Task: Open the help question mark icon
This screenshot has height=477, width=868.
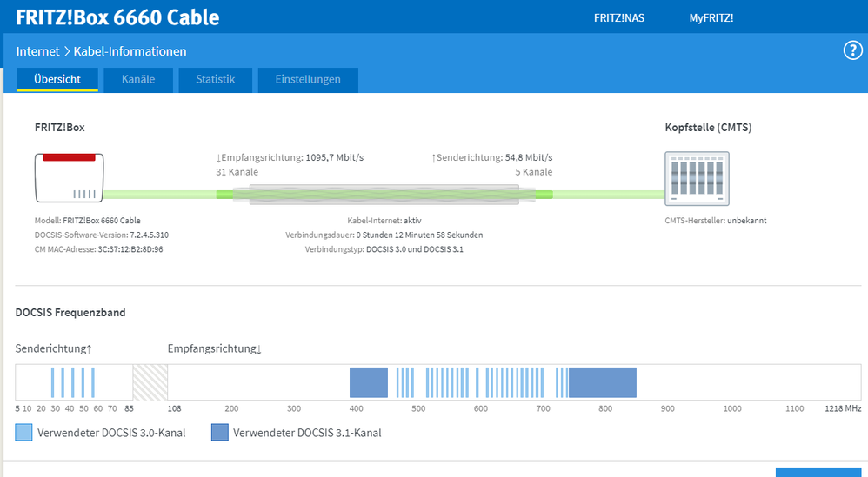Action: [852, 51]
